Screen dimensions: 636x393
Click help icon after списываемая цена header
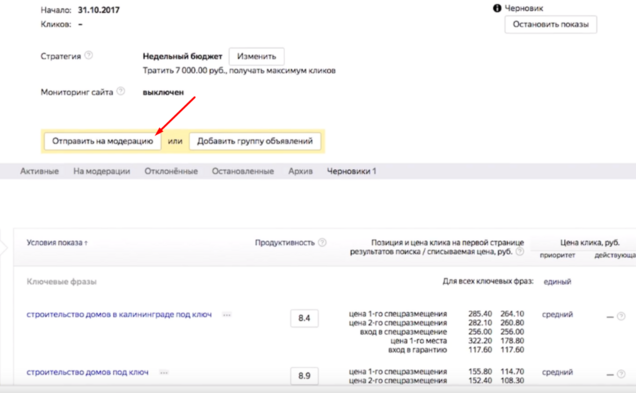[x=520, y=252]
